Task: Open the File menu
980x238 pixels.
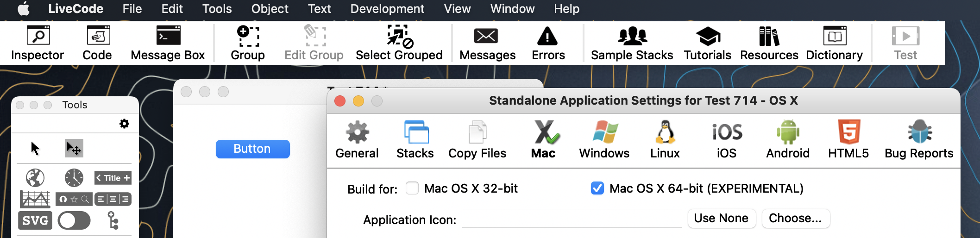Action: click(132, 9)
